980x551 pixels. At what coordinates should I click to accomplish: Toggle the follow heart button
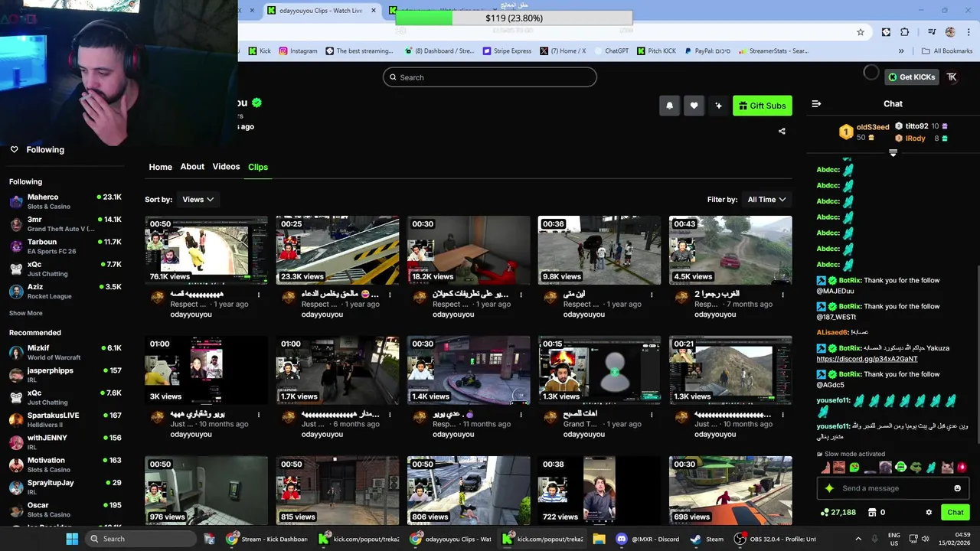[x=694, y=106]
